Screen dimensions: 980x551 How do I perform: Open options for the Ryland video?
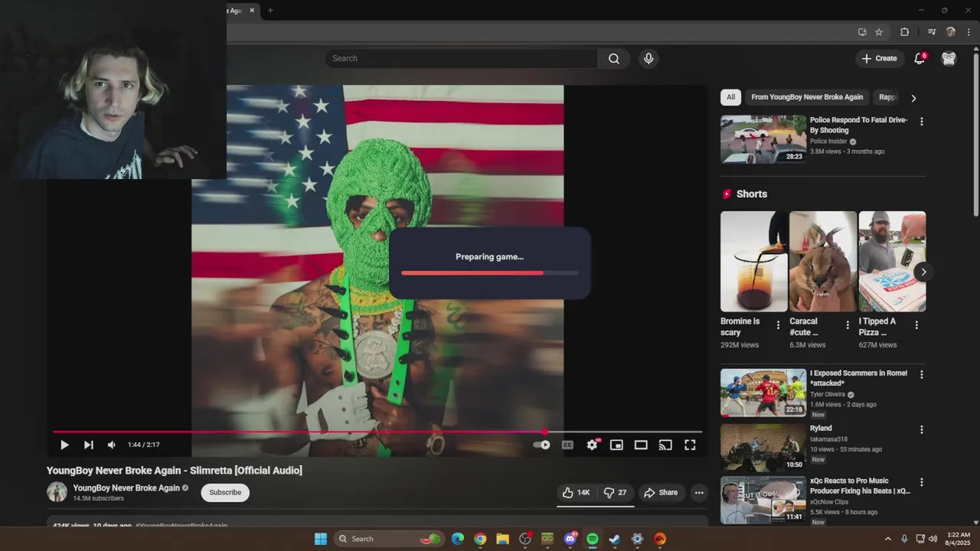click(x=921, y=430)
